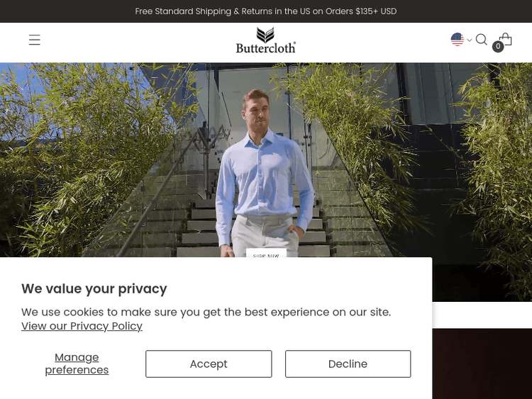Open Manage preferences for cookies
532x399 pixels.
coord(77,364)
